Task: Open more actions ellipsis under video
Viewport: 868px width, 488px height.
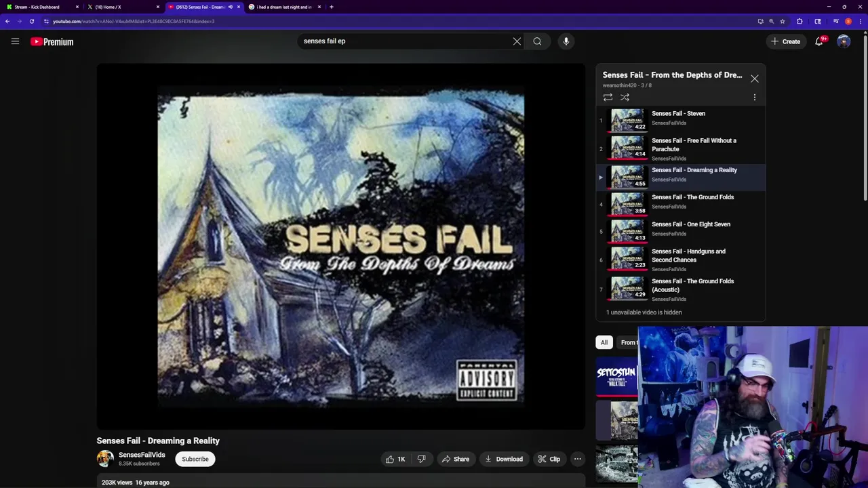Action: (578, 459)
